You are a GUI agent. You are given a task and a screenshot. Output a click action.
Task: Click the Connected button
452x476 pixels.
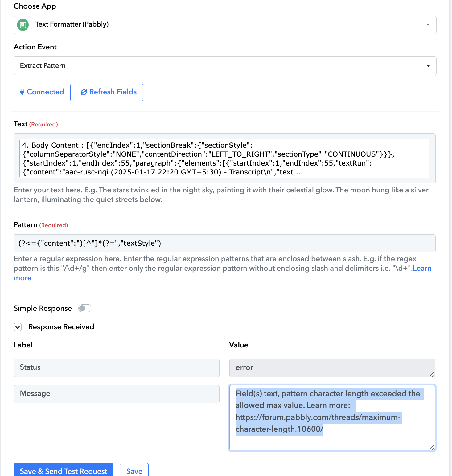(42, 92)
